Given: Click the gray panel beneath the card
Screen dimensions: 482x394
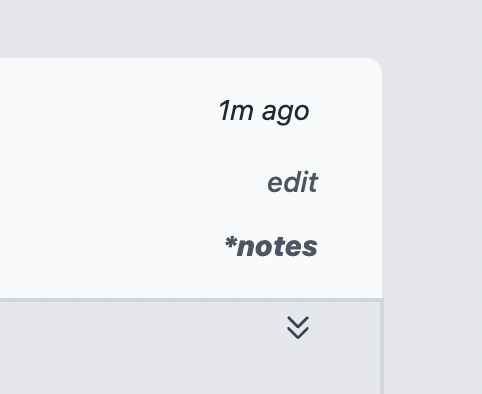Looking at the screenshot, I should 190,348.
